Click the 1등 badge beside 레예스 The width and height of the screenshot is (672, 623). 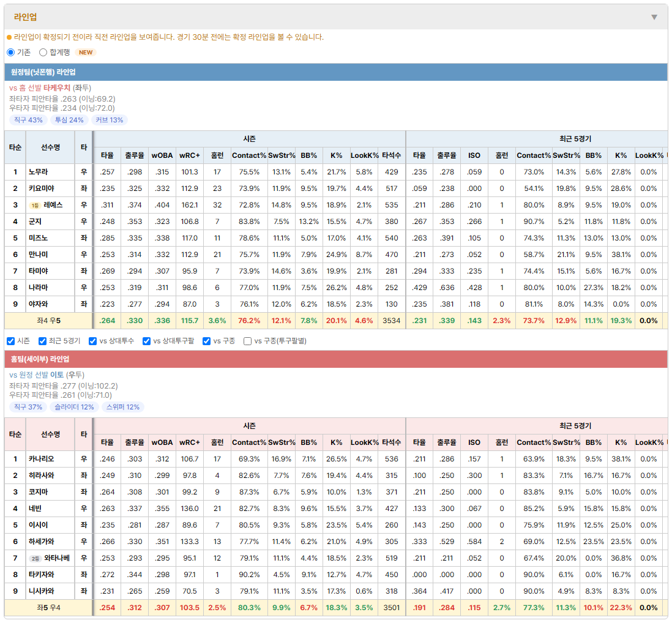[35, 206]
